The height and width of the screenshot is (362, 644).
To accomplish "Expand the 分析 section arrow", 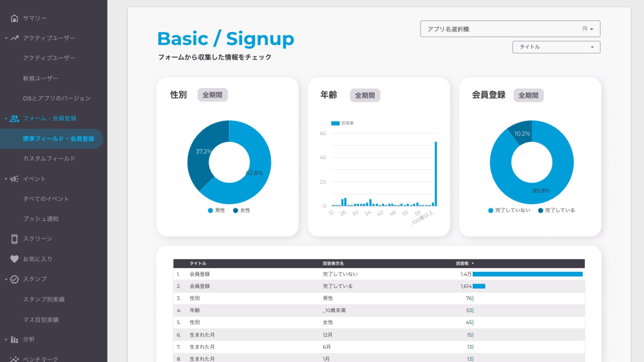I will point(6,340).
